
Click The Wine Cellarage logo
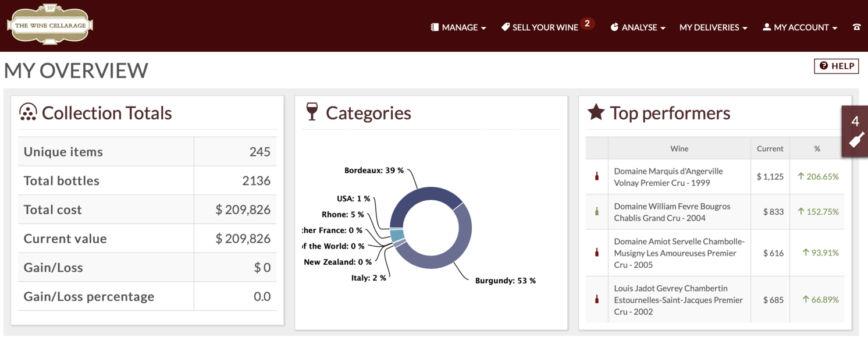pos(50,24)
